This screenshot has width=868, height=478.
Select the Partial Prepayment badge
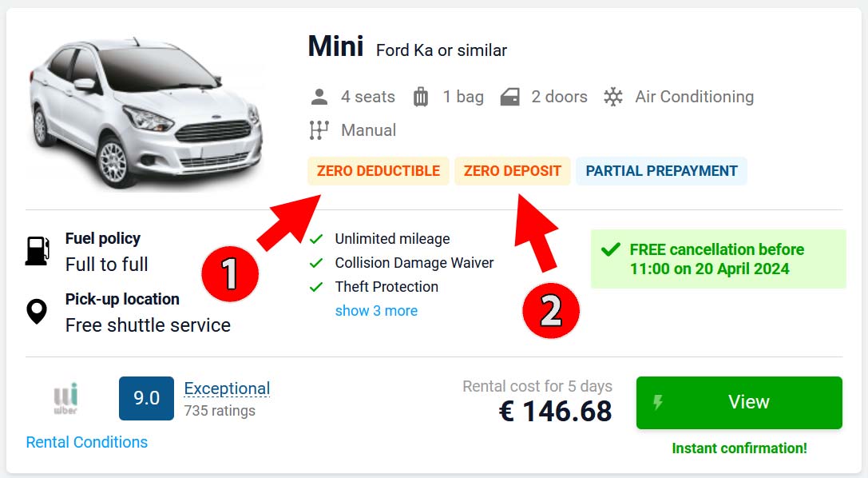click(661, 171)
